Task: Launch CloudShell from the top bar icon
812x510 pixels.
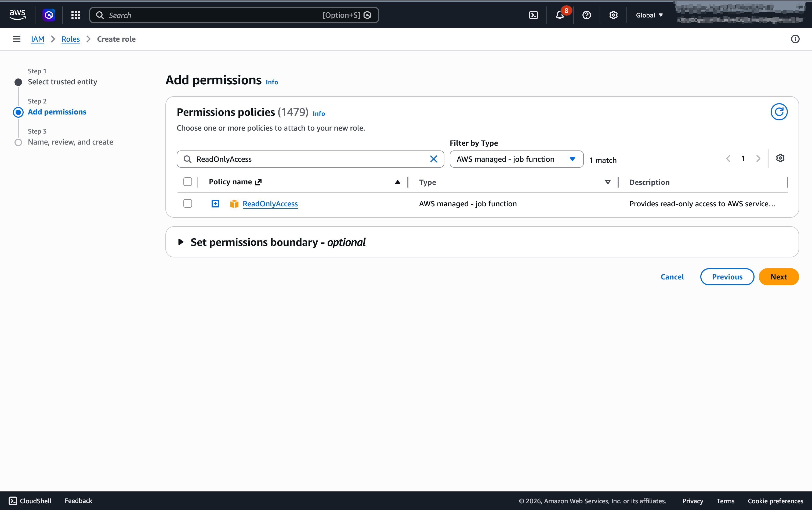Action: [x=534, y=15]
